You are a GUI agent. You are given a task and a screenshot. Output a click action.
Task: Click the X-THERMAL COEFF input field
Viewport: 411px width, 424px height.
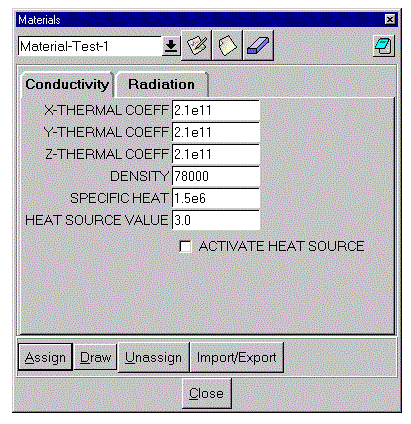click(x=216, y=110)
